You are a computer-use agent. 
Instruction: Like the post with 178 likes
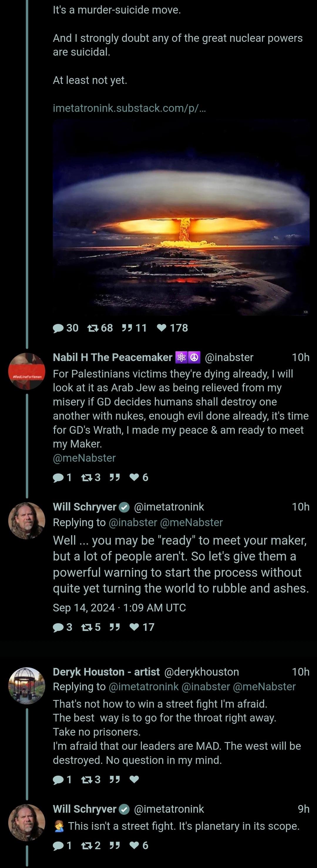coord(162,328)
